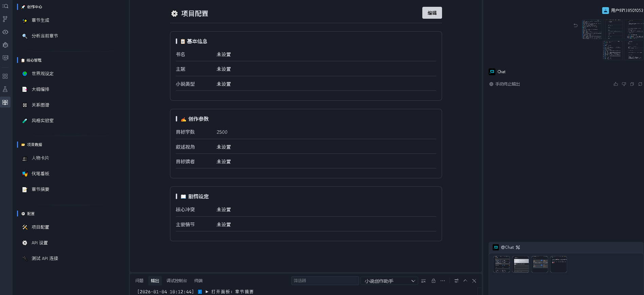644x295 pixels.
Task: Click the Chat agent icon in the reply
Action: [x=492, y=72]
